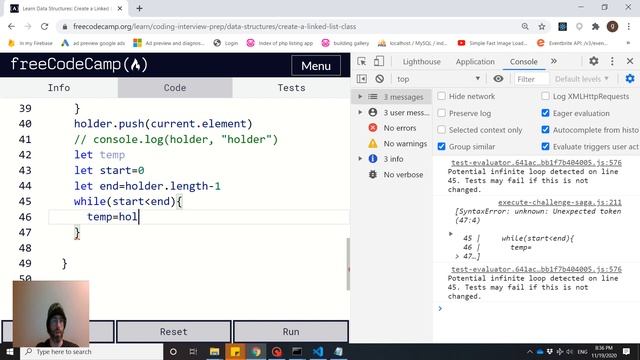Click the console Filter input
This screenshot has height=360, width=640.
pyautogui.click(x=531, y=79)
